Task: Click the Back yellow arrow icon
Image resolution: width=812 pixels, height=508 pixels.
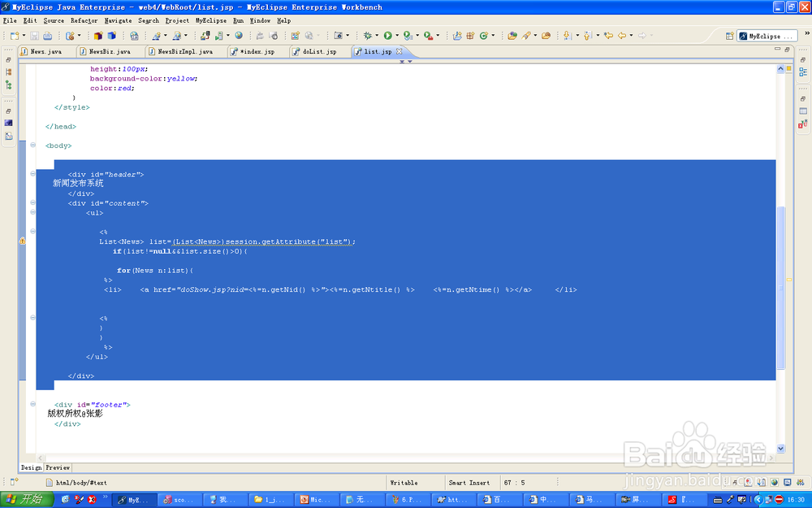Action: (622, 35)
